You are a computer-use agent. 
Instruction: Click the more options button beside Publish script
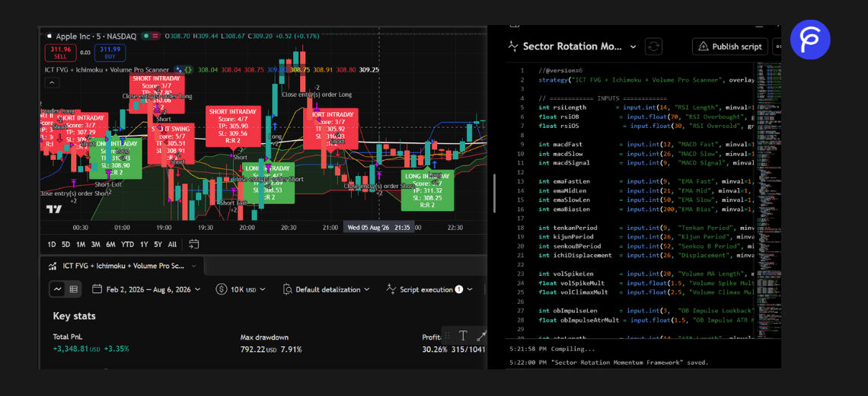[777, 46]
